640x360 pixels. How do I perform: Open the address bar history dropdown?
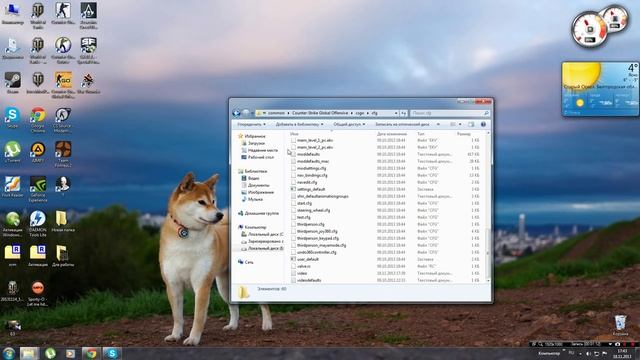(396, 113)
